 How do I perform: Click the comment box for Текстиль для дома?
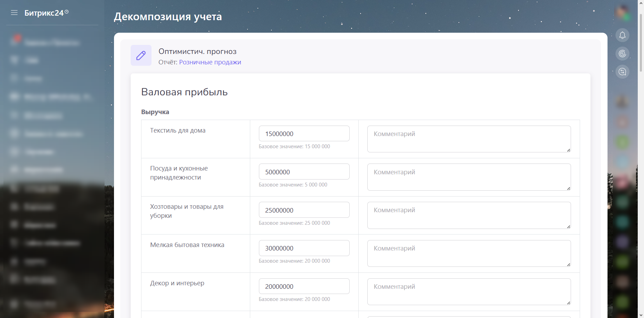[x=468, y=139]
